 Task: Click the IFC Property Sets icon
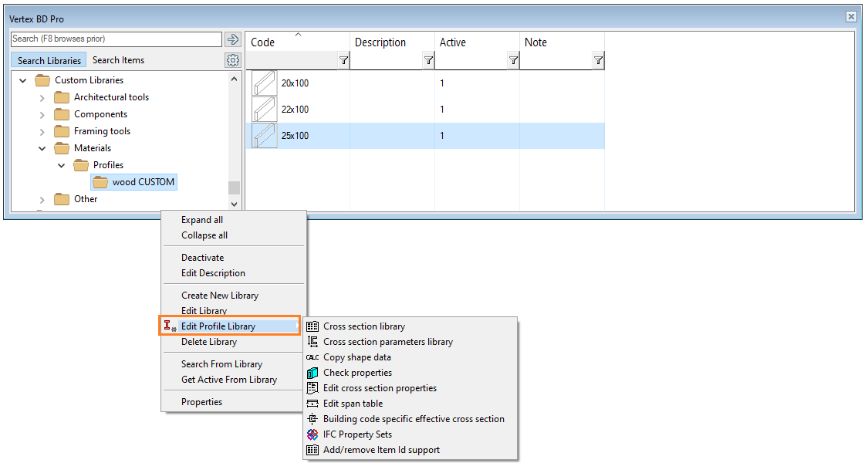click(x=312, y=434)
